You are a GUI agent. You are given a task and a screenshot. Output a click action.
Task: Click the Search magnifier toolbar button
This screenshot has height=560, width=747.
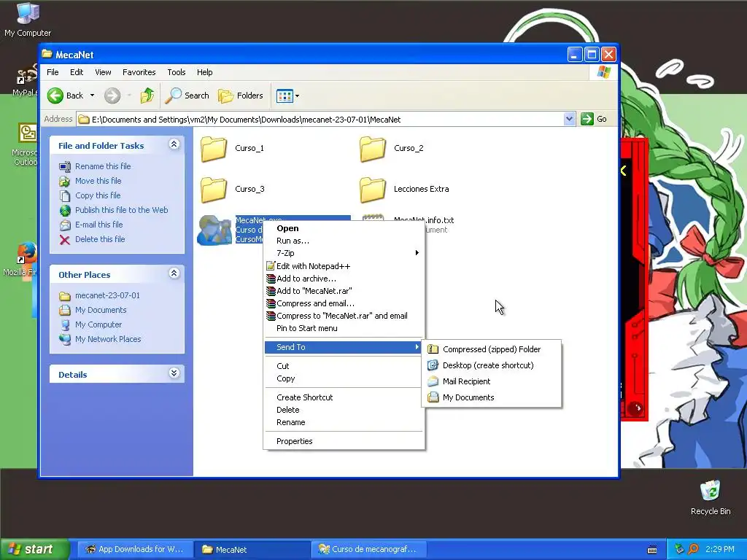tap(187, 96)
